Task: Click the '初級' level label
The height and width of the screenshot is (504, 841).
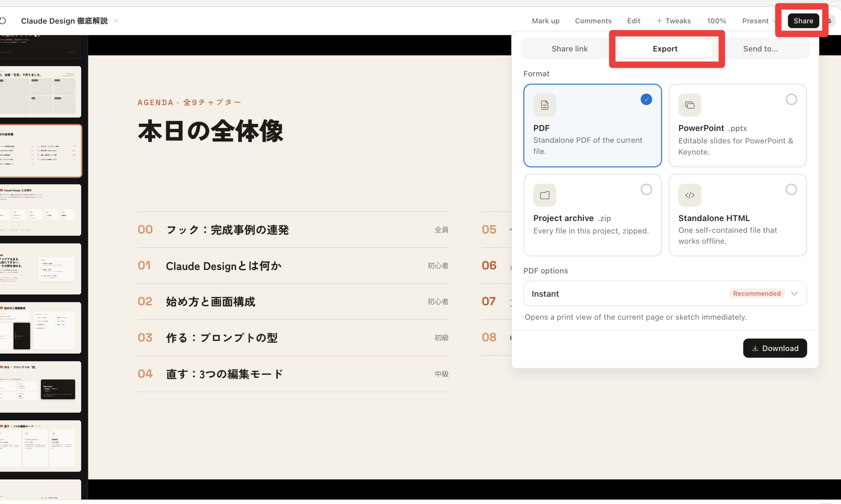Action: (442, 338)
